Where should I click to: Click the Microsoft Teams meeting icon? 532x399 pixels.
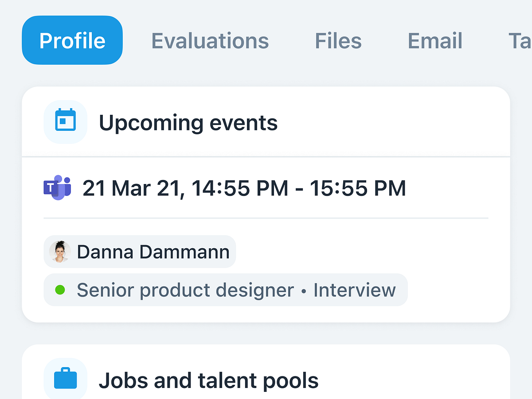pyautogui.click(x=57, y=188)
